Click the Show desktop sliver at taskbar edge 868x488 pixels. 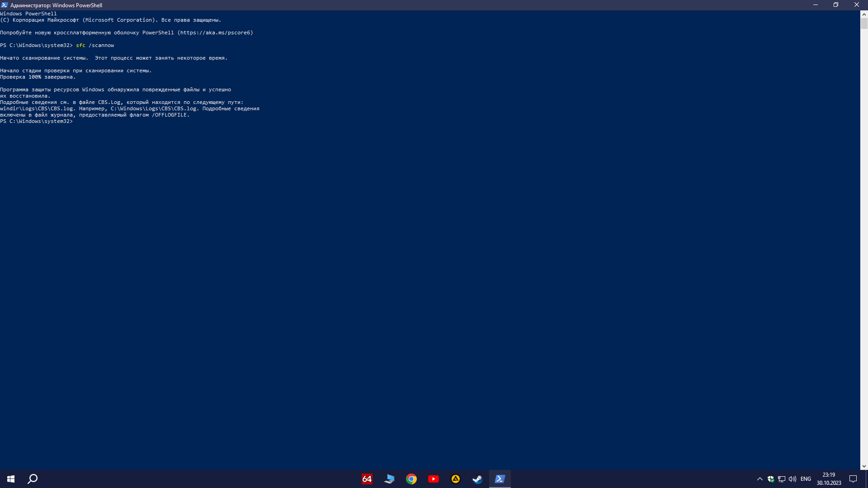(x=867, y=479)
